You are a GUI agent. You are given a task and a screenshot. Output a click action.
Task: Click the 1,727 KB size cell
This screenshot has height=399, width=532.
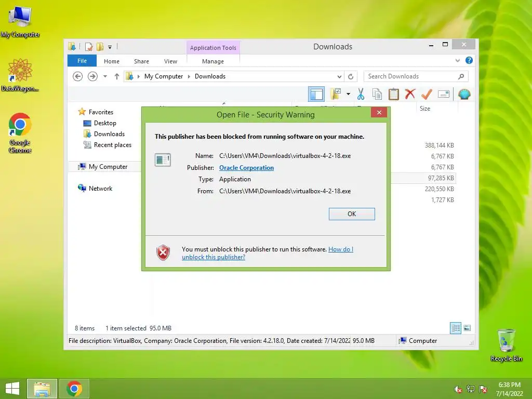coord(443,199)
